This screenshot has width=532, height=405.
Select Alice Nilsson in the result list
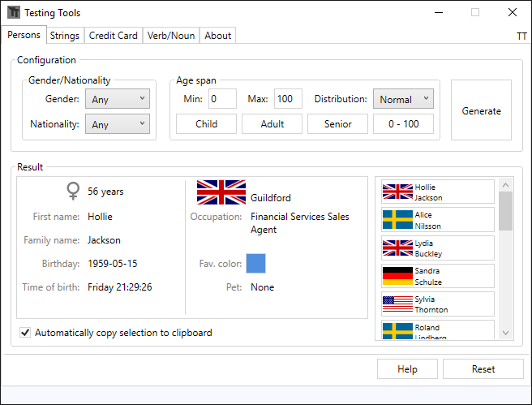click(x=438, y=220)
